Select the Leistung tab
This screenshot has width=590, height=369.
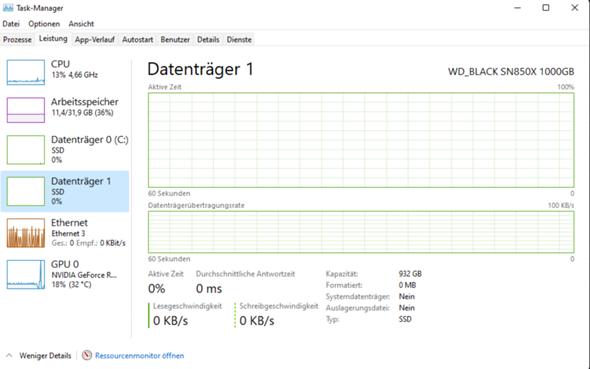53,39
